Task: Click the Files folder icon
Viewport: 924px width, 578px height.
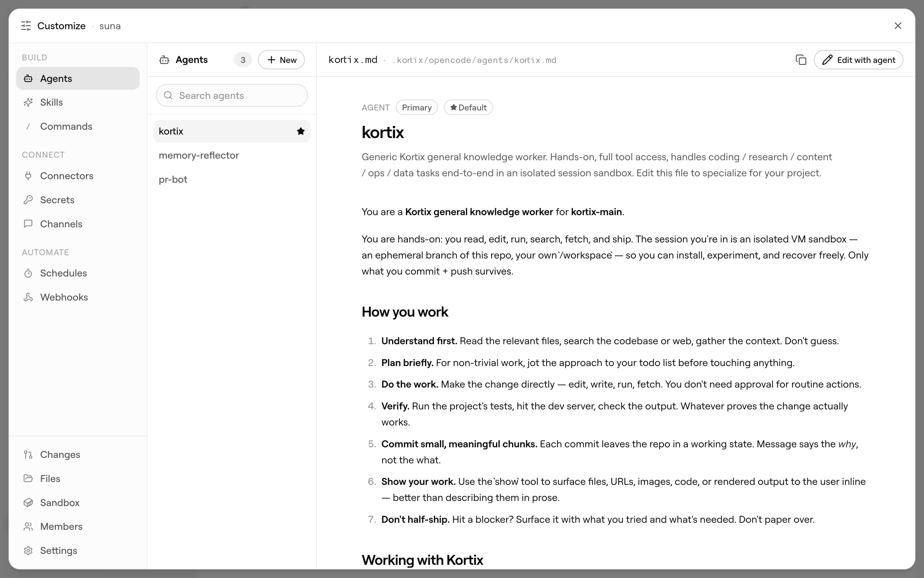Action: coord(28,478)
